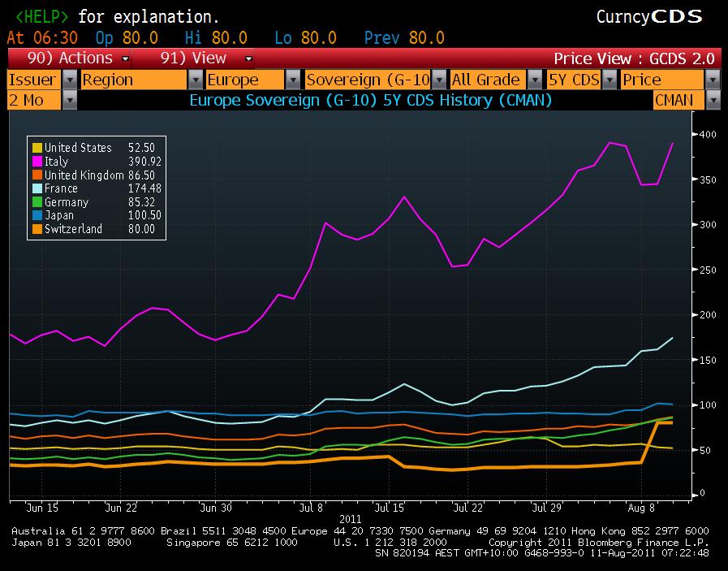Click the France light-blue legend swatch
The image size is (728, 571).
[37, 188]
